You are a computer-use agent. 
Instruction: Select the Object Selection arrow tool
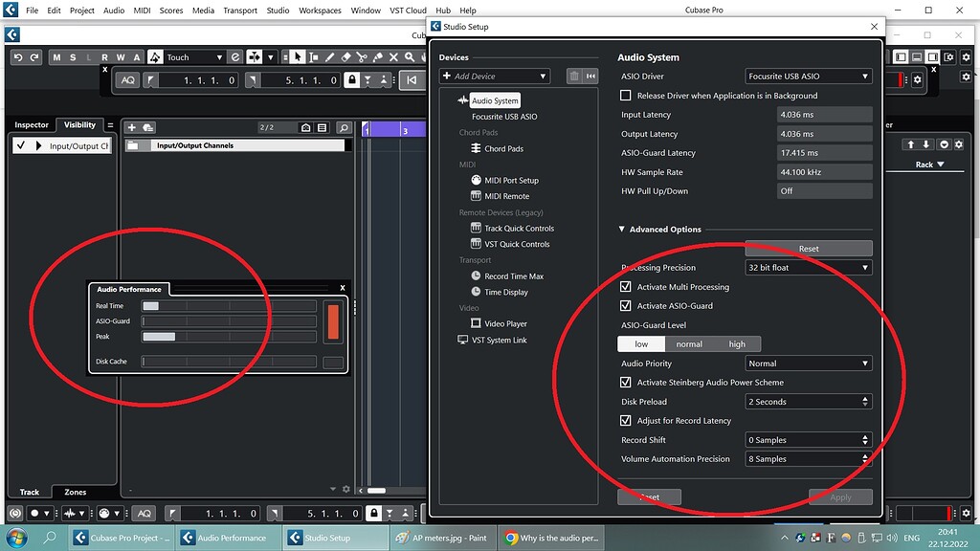tap(298, 57)
